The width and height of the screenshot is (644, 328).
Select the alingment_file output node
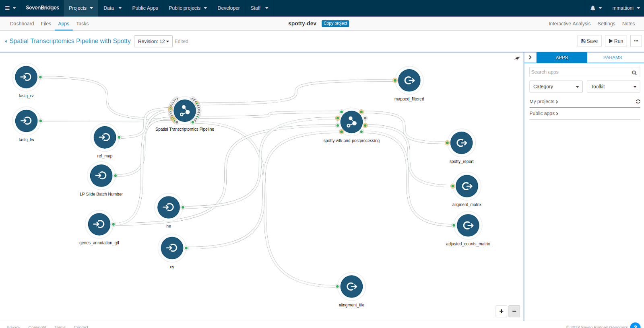pos(351,287)
